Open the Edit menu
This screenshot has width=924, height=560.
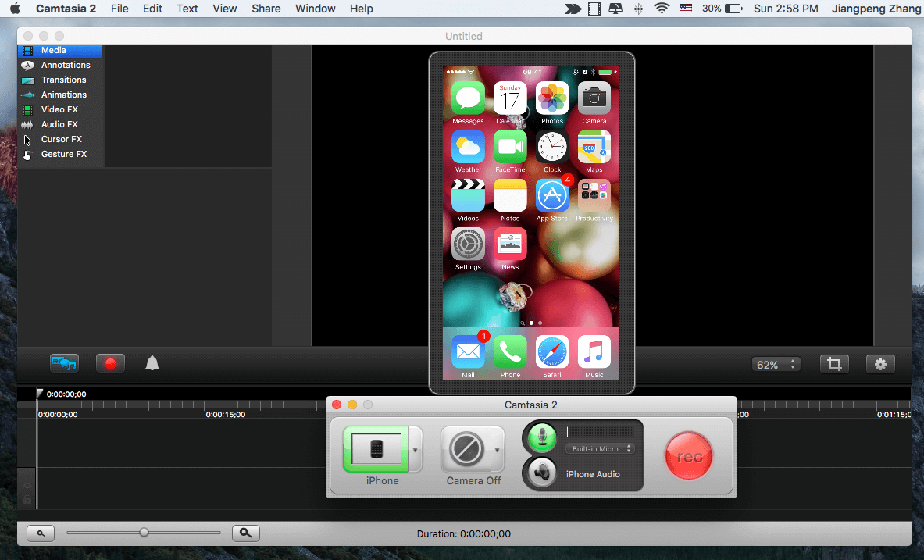(x=152, y=9)
